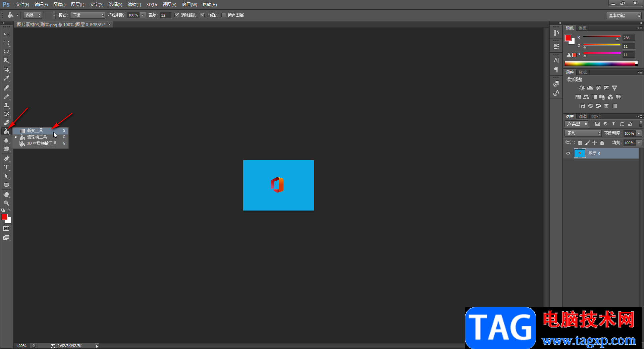The width and height of the screenshot is (644, 349).
Task: Toggle the layer filter switch
Action: 641,124
